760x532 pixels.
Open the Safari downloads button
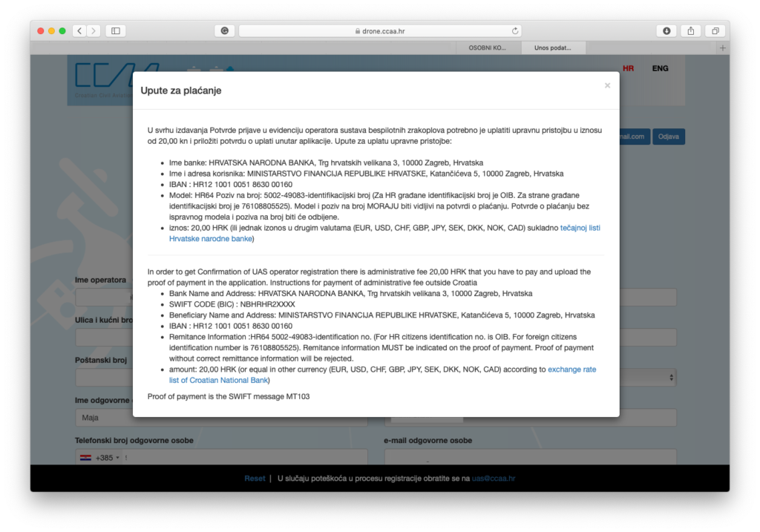point(666,31)
